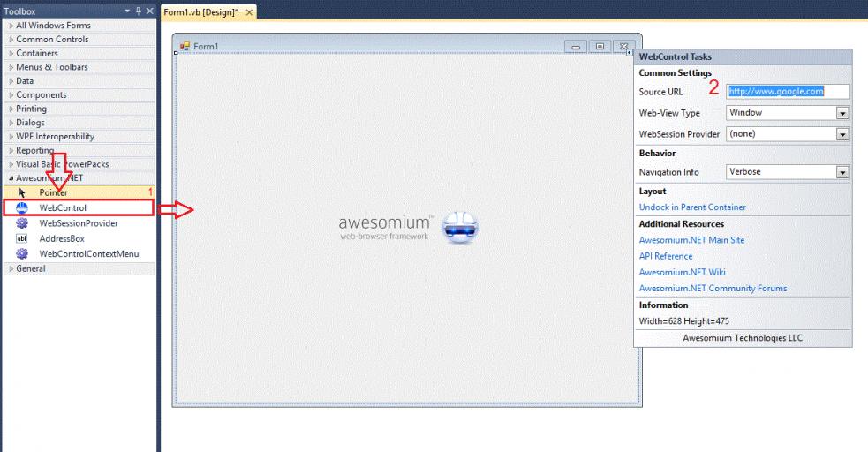Click Undock in Parent Container link

coord(692,207)
